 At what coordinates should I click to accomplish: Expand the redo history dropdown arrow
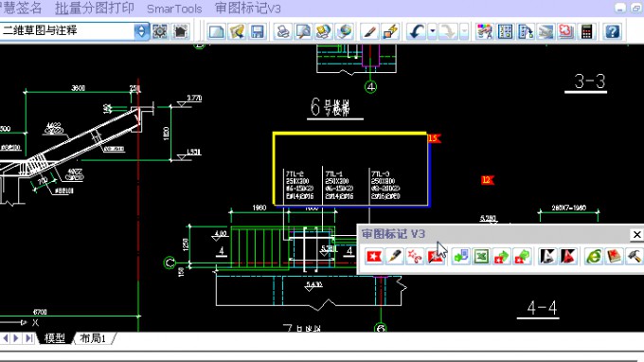tap(464, 31)
